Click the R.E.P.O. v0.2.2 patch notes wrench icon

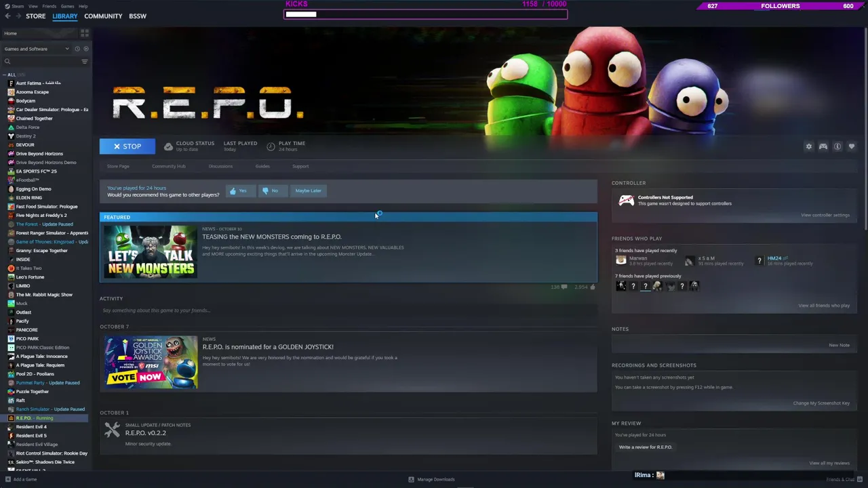(x=112, y=430)
